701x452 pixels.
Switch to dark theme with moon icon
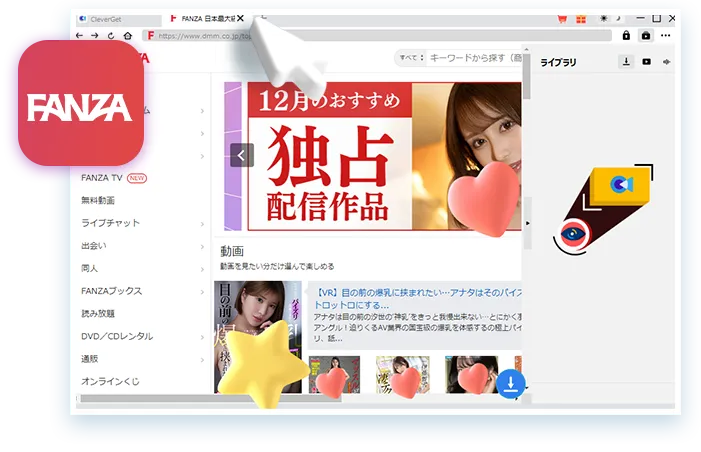[x=619, y=18]
